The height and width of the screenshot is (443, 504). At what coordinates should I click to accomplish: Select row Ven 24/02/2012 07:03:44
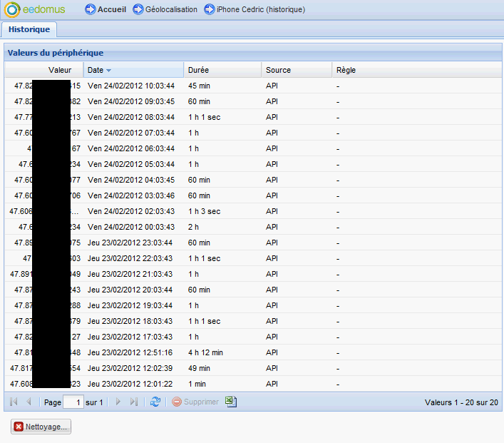253,133
